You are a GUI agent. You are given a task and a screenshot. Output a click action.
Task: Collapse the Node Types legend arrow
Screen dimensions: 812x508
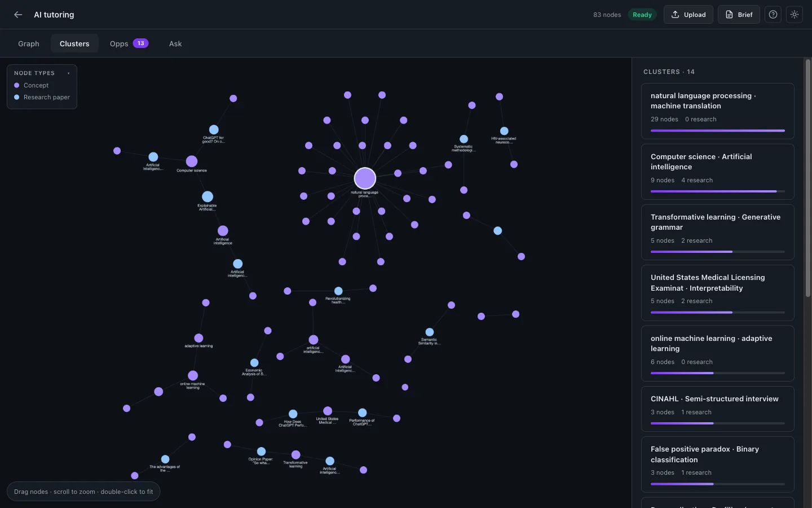69,73
